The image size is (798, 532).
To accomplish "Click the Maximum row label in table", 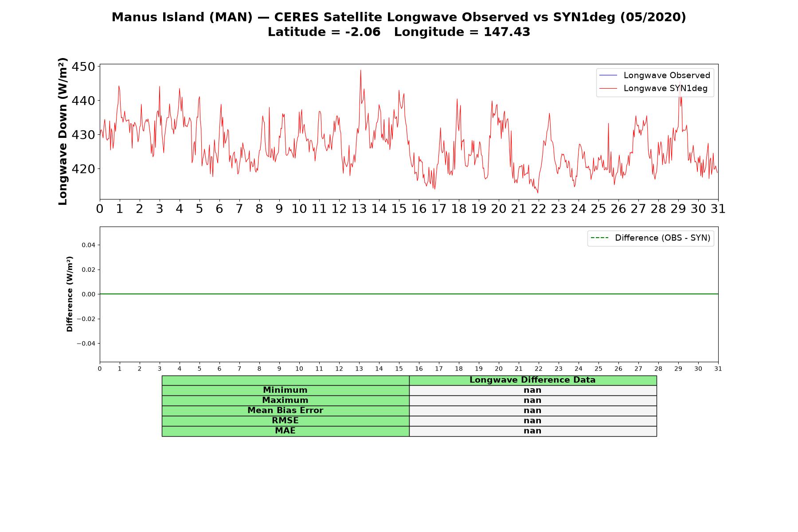I will click(x=285, y=400).
